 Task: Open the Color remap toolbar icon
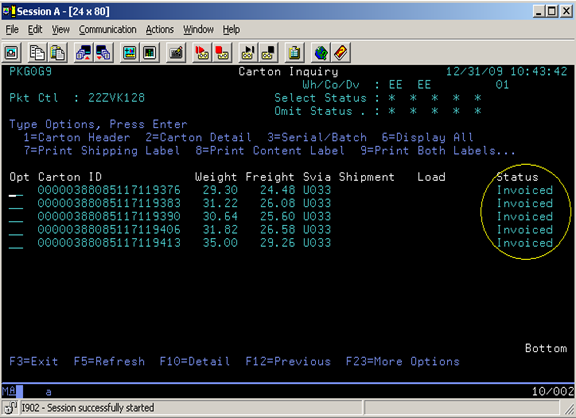[x=150, y=53]
